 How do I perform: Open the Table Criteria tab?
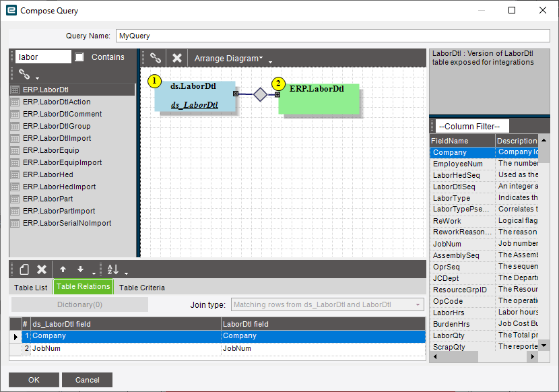[142, 288]
